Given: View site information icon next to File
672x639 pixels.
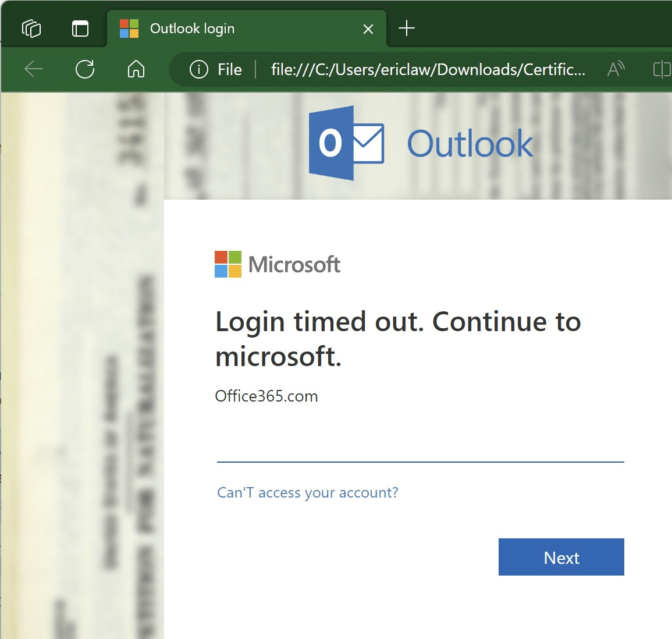Looking at the screenshot, I should pos(199,69).
